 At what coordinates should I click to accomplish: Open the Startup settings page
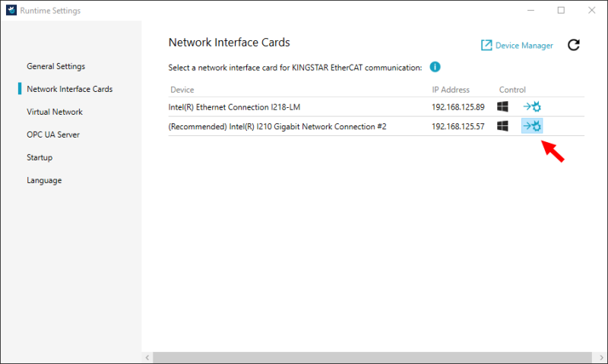coord(40,157)
